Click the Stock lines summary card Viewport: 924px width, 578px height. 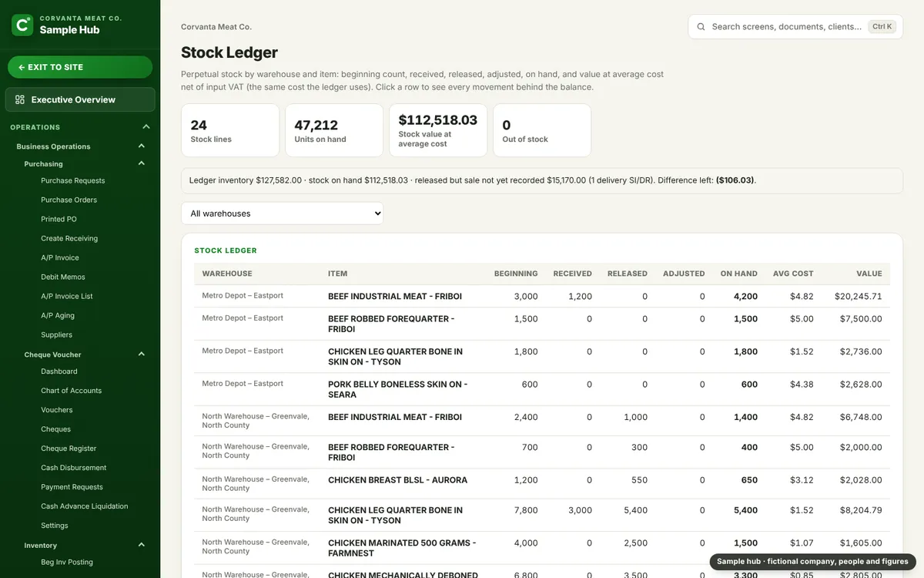(230, 130)
